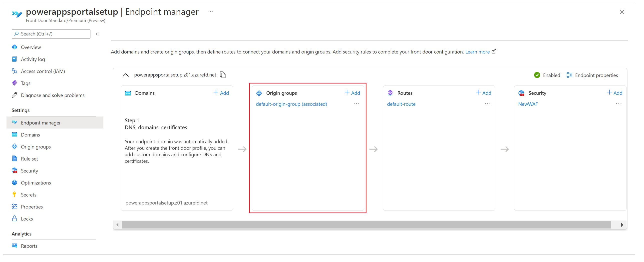Open Overview in the sidebar
644x262 pixels.
point(31,47)
